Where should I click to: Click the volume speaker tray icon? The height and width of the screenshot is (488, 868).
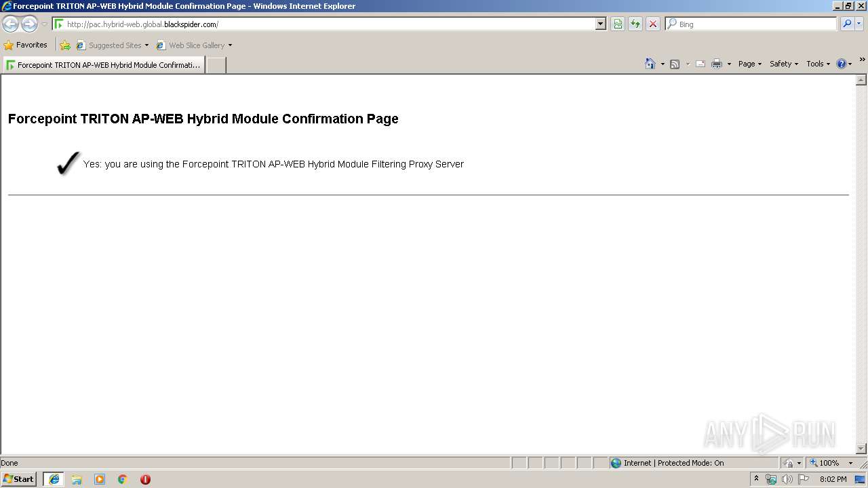tap(787, 479)
